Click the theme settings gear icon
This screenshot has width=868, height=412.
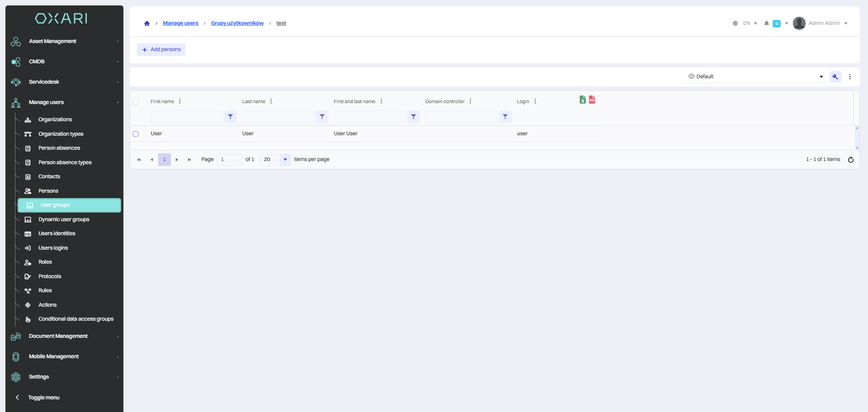(735, 24)
